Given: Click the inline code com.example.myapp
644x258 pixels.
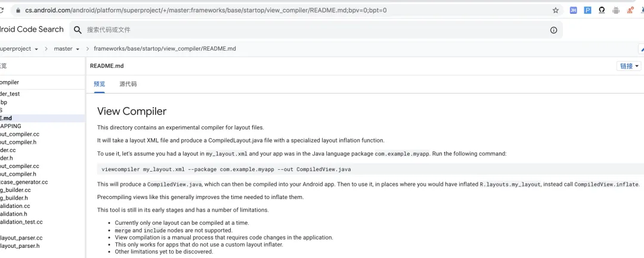Looking at the screenshot, I should 402,154.
